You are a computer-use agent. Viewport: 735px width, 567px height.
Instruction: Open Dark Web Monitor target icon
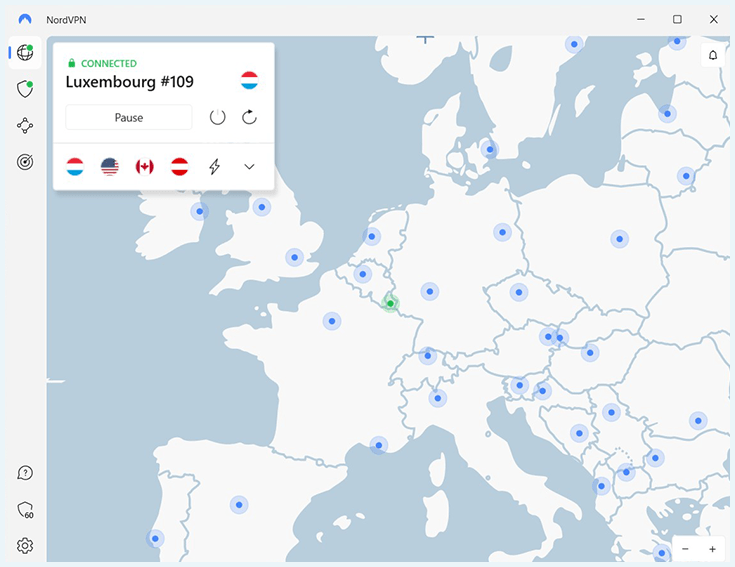pyautogui.click(x=25, y=162)
